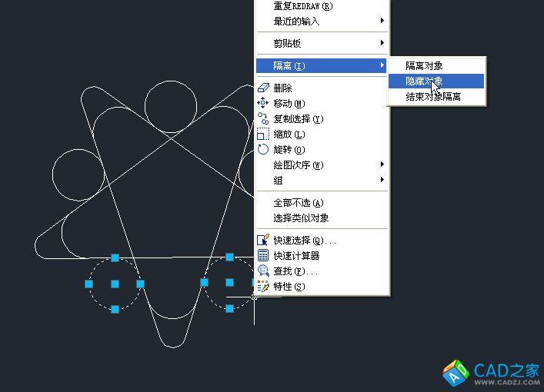Select 隐藏对象 in the isolate submenu
544x392 pixels.
(424, 81)
